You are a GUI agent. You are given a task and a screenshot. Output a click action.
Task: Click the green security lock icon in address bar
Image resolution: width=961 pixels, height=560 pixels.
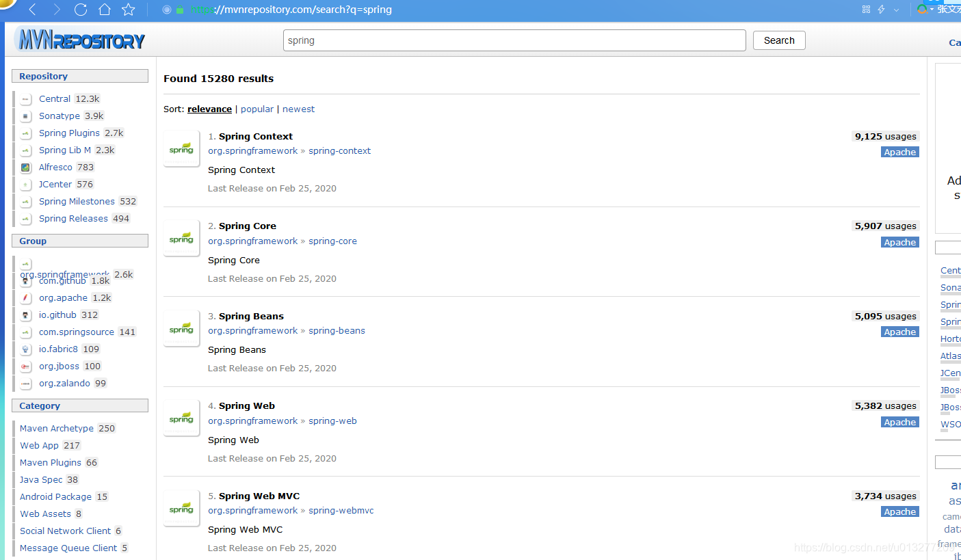pos(180,10)
